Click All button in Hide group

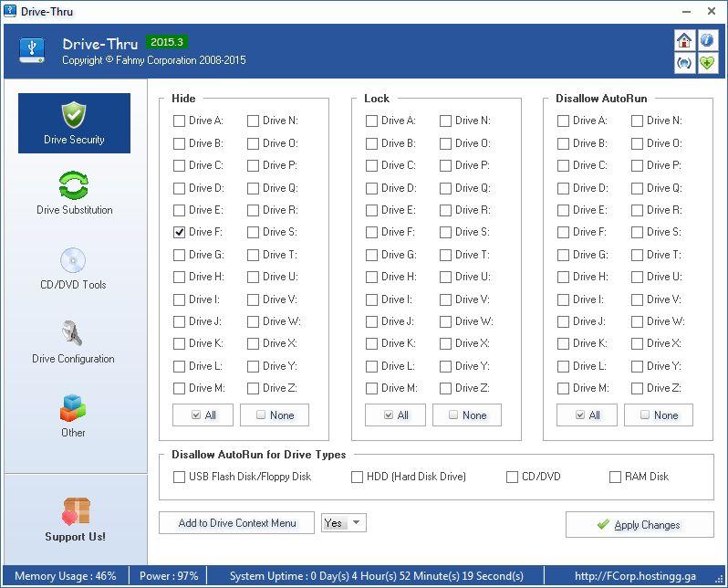click(203, 415)
